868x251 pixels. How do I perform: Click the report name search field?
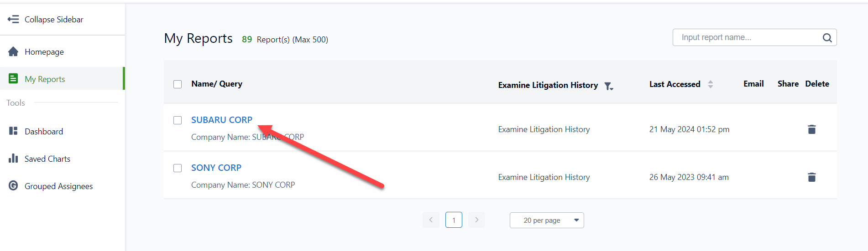746,37
